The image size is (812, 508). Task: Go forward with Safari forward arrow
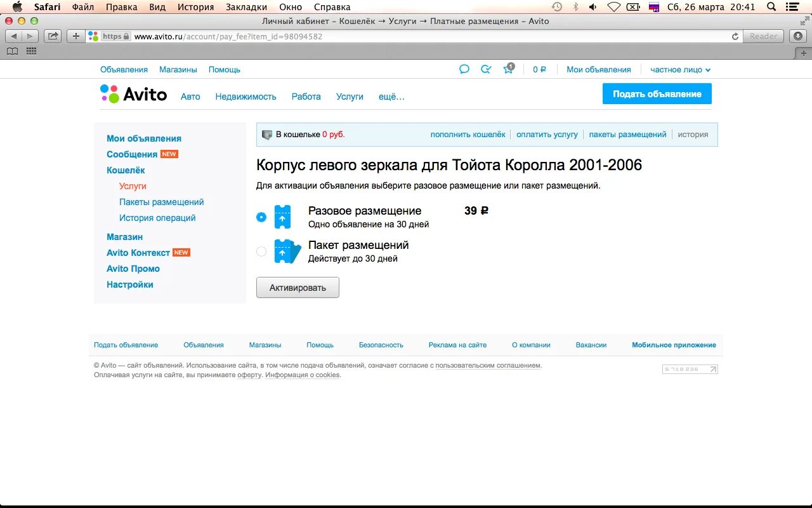click(x=30, y=36)
